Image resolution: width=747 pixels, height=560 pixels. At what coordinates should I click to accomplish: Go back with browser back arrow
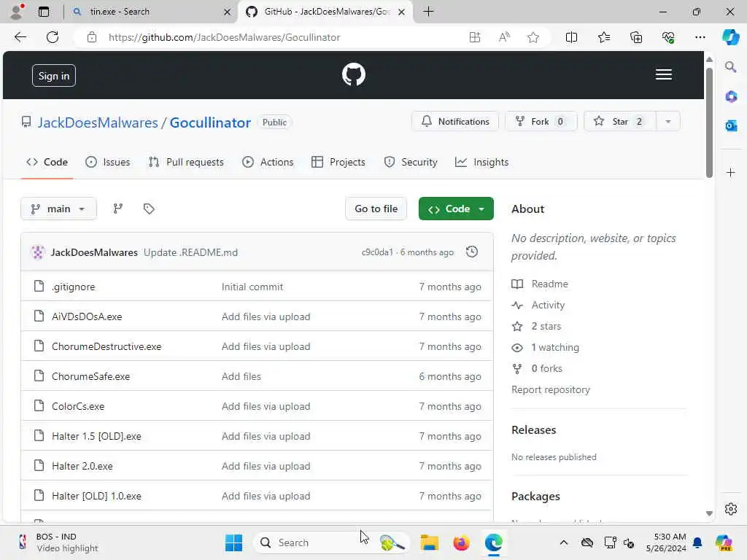(x=20, y=37)
